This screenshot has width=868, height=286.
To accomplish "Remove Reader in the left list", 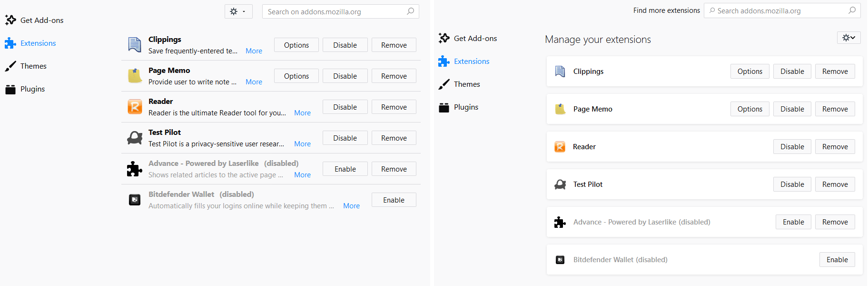I will tap(394, 107).
